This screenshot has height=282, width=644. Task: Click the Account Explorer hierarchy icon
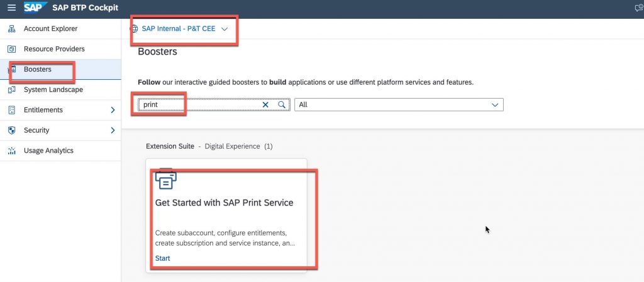pyautogui.click(x=12, y=29)
